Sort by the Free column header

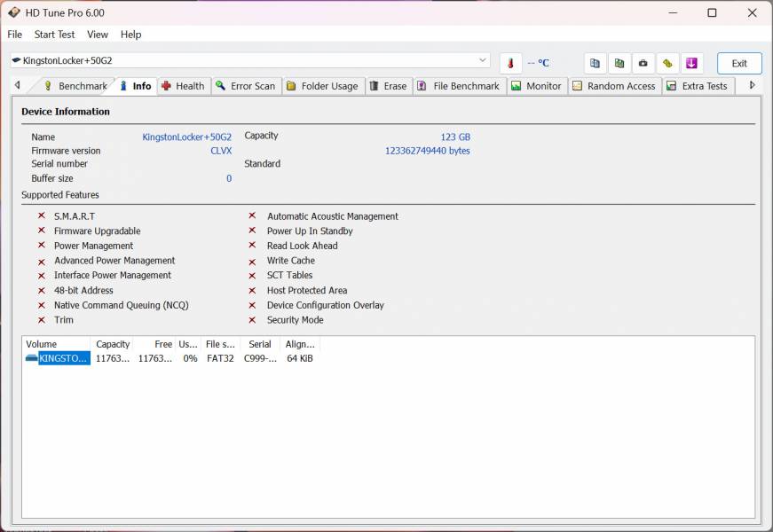(x=154, y=344)
